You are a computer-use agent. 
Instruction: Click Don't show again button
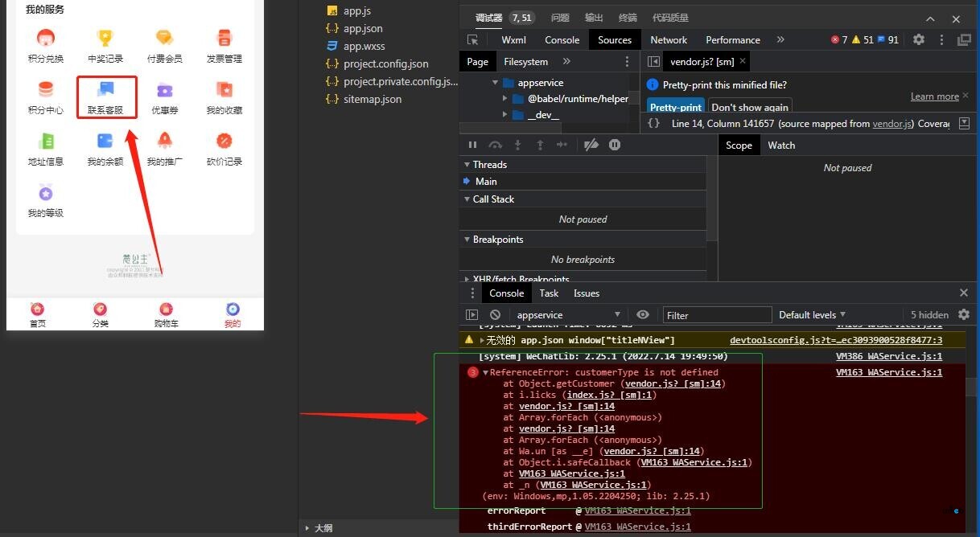[750, 107]
